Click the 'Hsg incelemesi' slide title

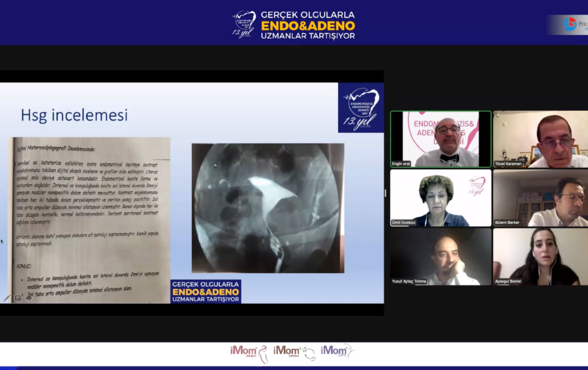coord(74,115)
